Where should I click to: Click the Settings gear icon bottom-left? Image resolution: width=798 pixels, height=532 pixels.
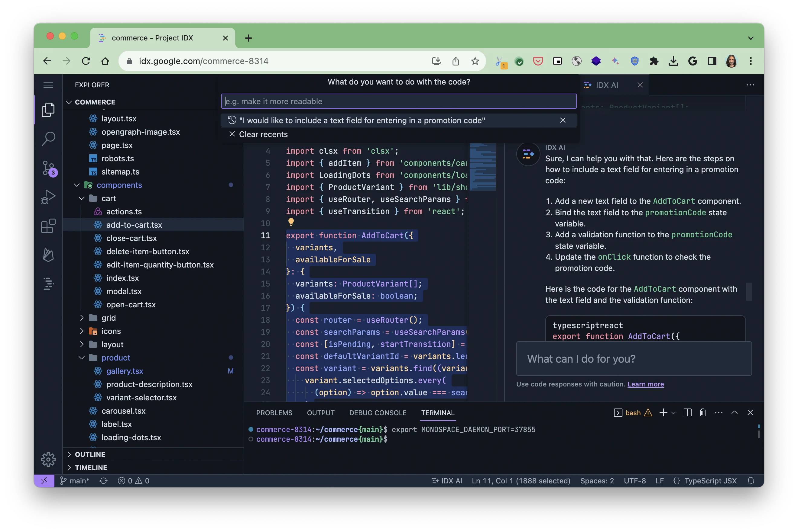point(48,459)
